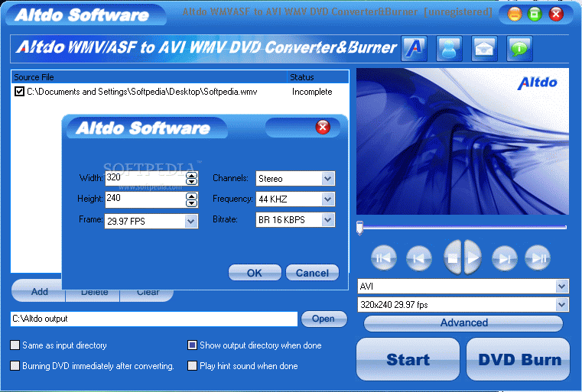Open the Altdo homepage 'A' logo icon
Viewport: 582px width, 392px height.
coord(414,49)
